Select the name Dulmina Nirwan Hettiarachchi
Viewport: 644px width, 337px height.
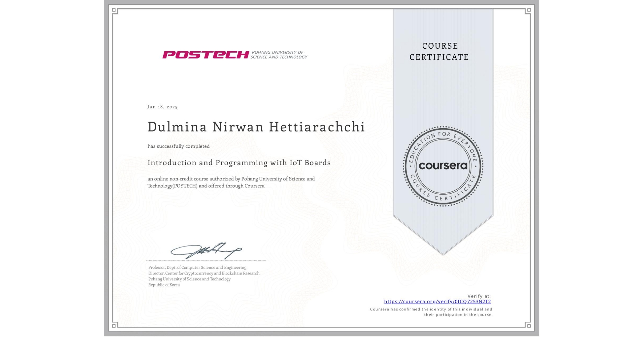point(256,127)
